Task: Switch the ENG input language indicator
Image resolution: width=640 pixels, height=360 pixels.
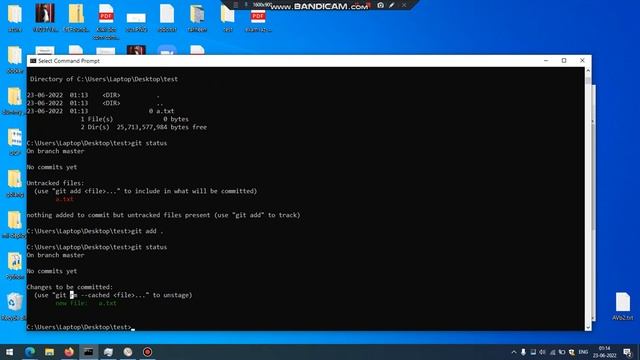Action: 583,352
